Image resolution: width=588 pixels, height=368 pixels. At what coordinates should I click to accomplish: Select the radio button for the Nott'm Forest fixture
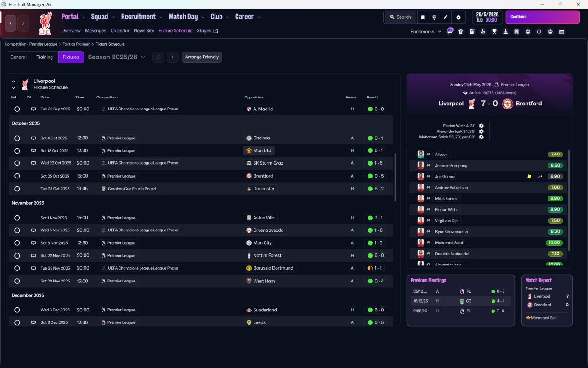(x=17, y=255)
